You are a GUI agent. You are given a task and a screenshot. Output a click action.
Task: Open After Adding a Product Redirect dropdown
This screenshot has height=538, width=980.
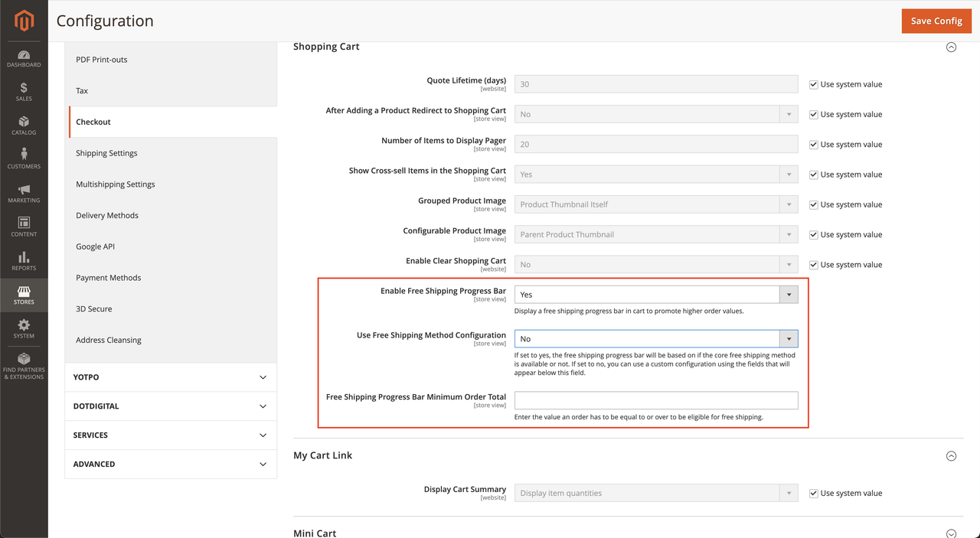[656, 114]
